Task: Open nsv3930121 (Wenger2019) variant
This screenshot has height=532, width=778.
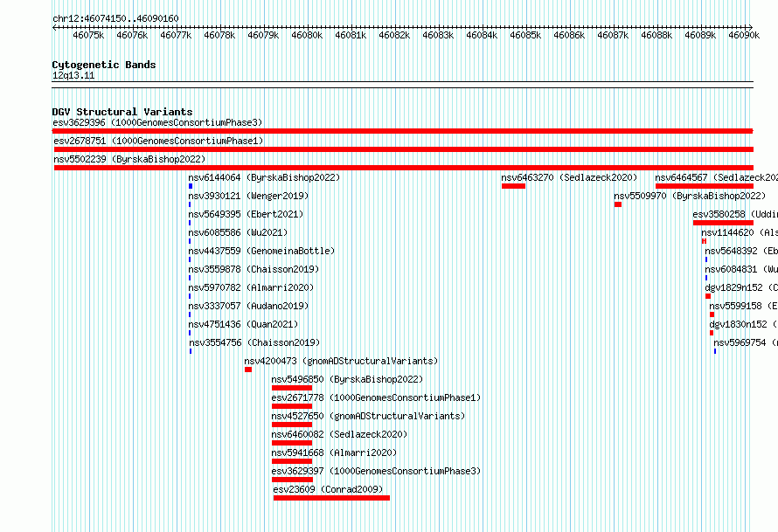Action: pyautogui.click(x=248, y=196)
